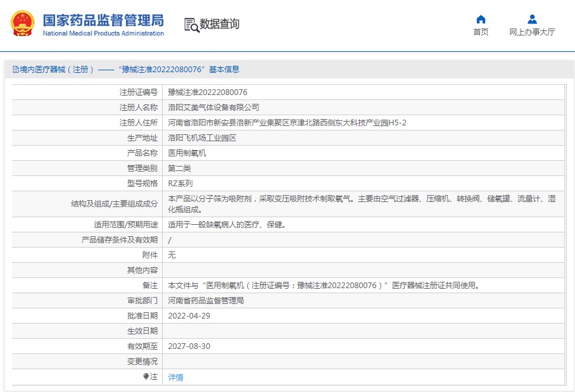Click registrant name 洛阳艾美气体设备有限公司
Screen dimensions: 575x392
213,108
